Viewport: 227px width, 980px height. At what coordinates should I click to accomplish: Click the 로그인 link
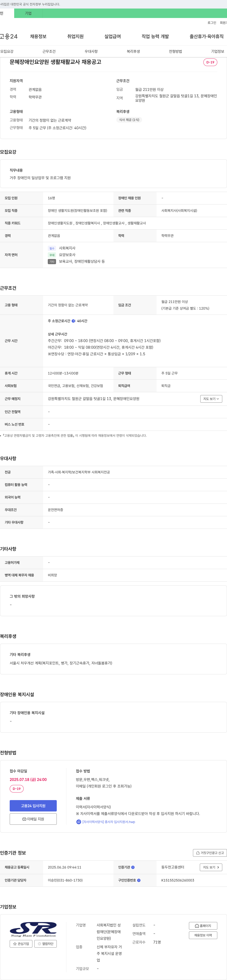(212, 23)
